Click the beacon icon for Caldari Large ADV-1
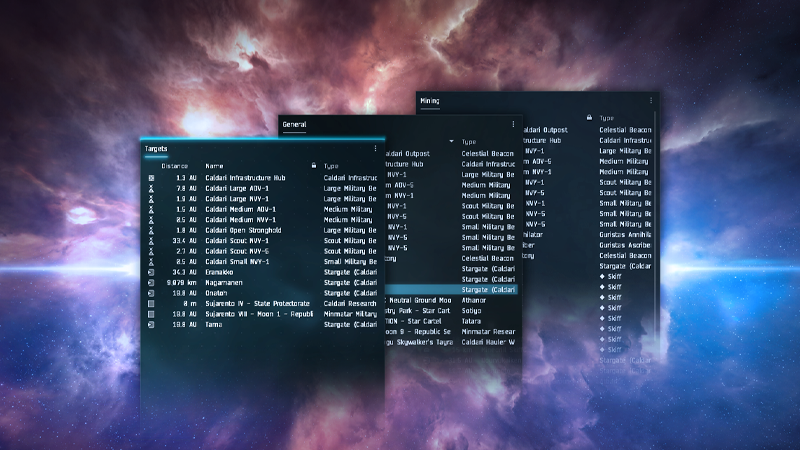Image resolution: width=800 pixels, height=450 pixels. tap(151, 188)
